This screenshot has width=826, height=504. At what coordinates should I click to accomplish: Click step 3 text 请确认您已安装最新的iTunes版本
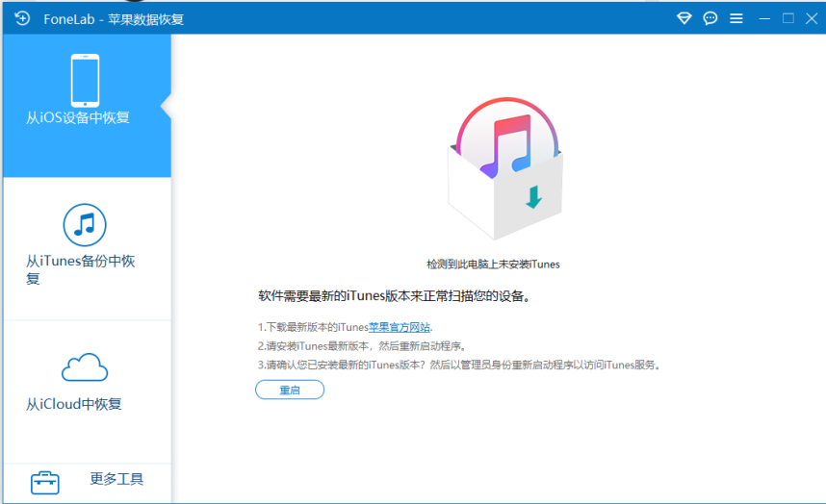(x=459, y=365)
